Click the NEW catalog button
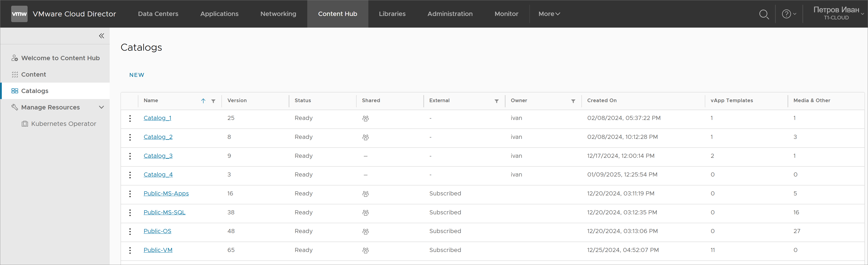The height and width of the screenshot is (265, 868). coord(137,75)
